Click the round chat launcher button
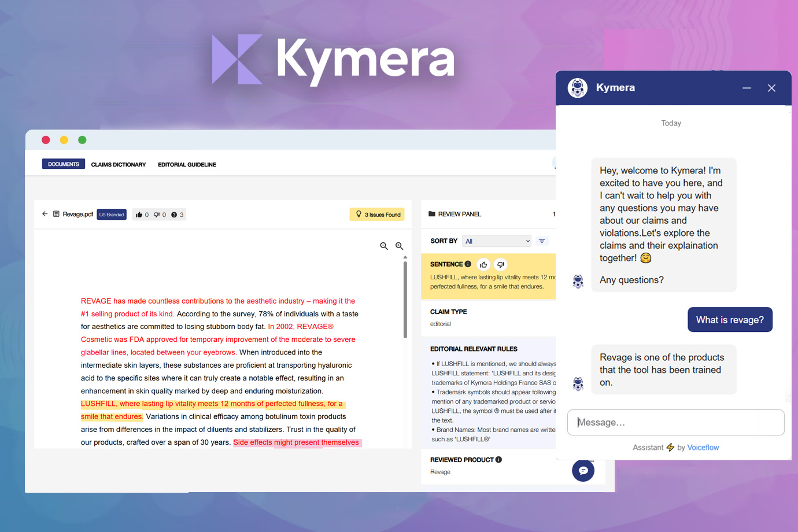 click(x=583, y=470)
